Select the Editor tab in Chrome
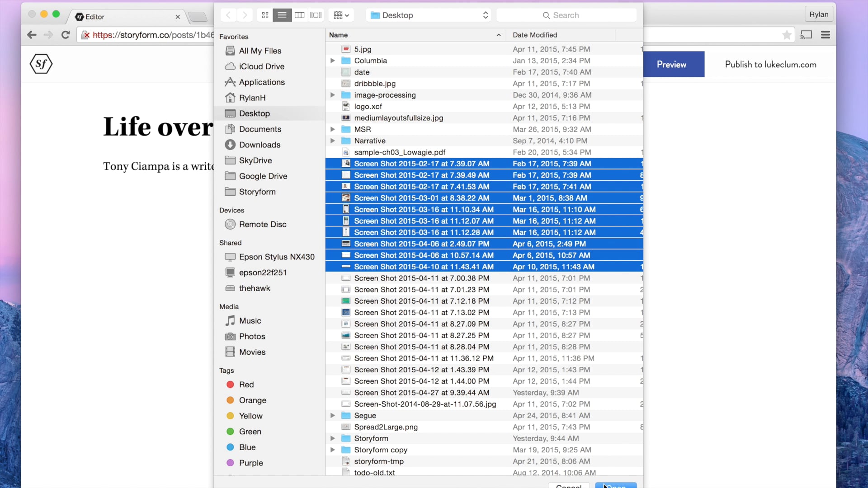 128,17
